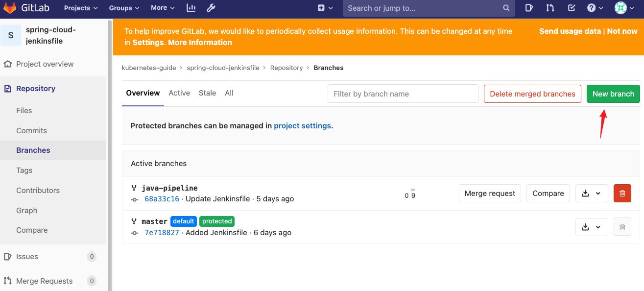Screen dimensions: 644x291
Task: Open the Merge requests icon in top navbar
Action: [x=550, y=8]
